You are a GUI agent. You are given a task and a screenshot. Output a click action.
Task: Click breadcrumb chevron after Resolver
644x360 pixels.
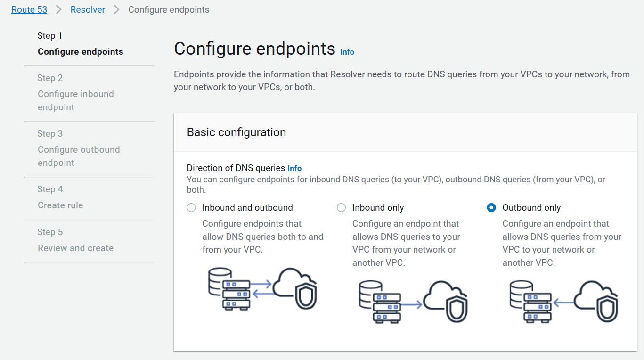117,10
